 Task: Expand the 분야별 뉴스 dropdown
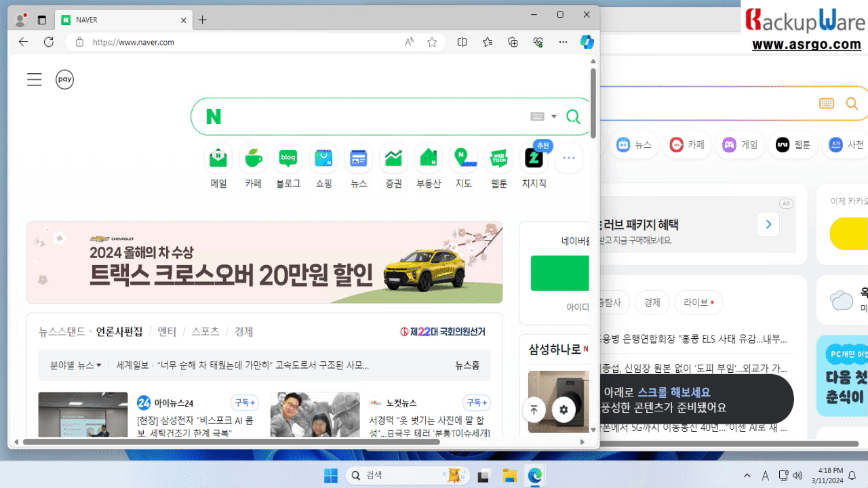(x=75, y=365)
